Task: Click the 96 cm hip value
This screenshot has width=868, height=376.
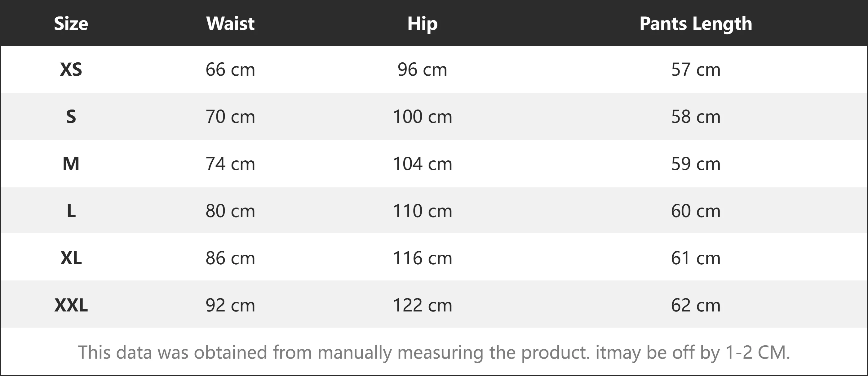Action: pyautogui.click(x=422, y=69)
